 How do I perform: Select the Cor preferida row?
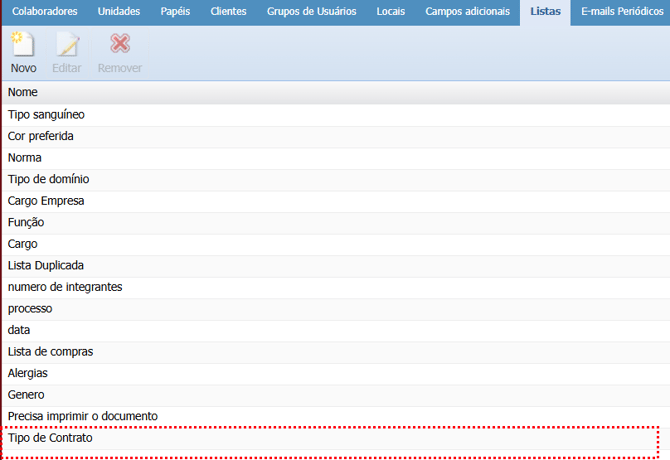[x=41, y=136]
